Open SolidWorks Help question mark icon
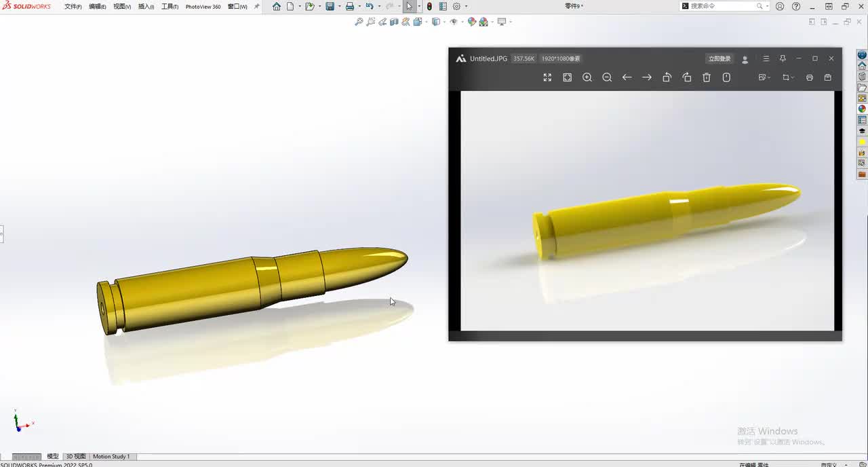This screenshot has width=868, height=467. click(x=796, y=6)
